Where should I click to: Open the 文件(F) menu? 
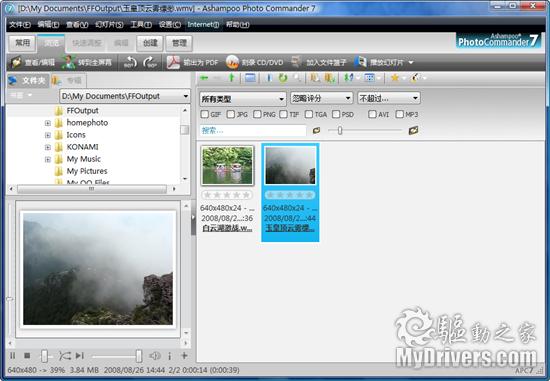coord(20,24)
